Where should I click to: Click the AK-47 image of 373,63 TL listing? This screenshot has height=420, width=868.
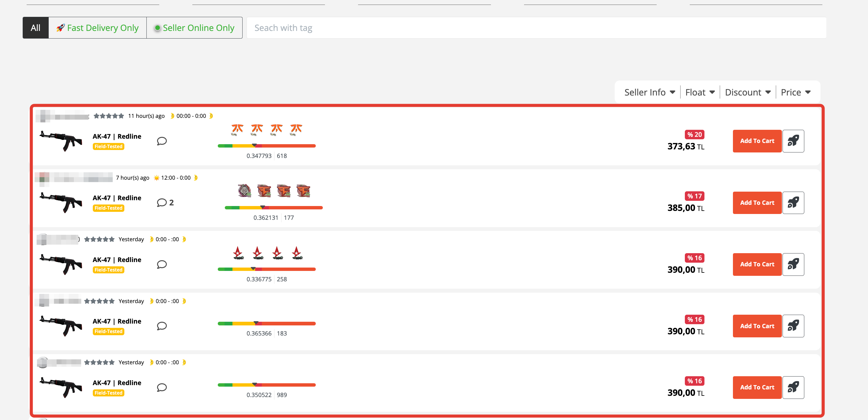coord(61,141)
